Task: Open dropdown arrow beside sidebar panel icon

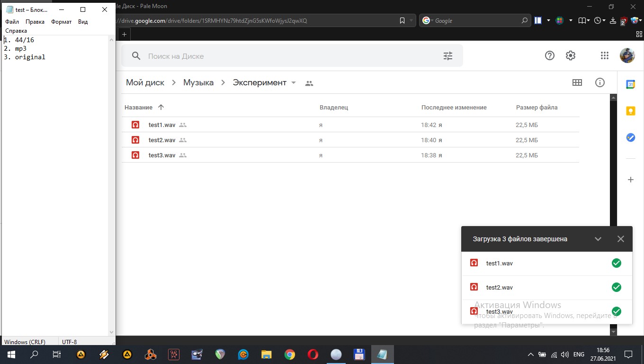Action: (x=548, y=20)
